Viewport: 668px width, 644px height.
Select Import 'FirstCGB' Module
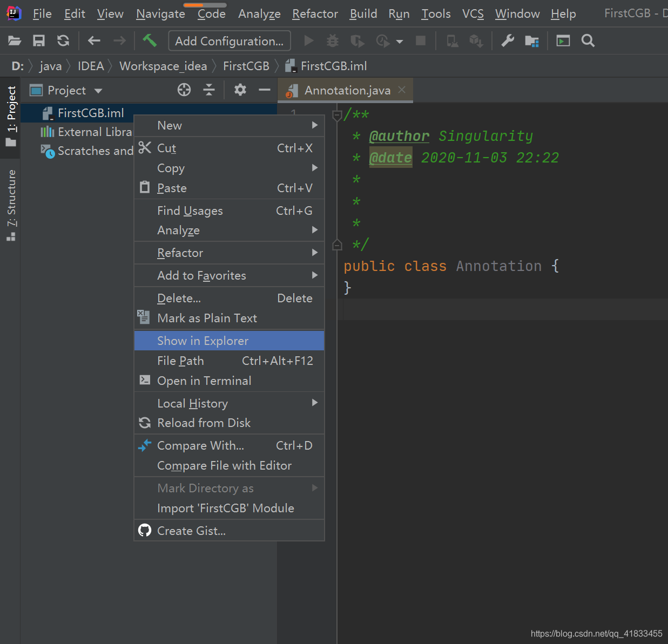pyautogui.click(x=229, y=508)
